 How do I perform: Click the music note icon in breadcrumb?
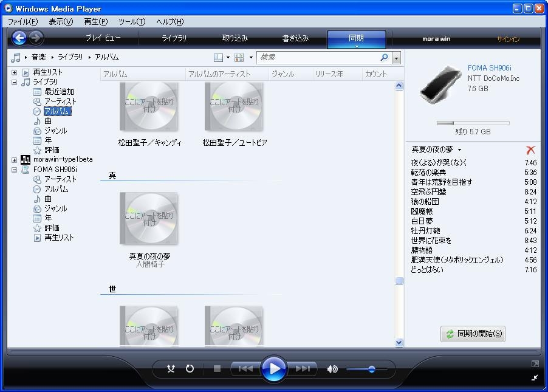[x=15, y=57]
